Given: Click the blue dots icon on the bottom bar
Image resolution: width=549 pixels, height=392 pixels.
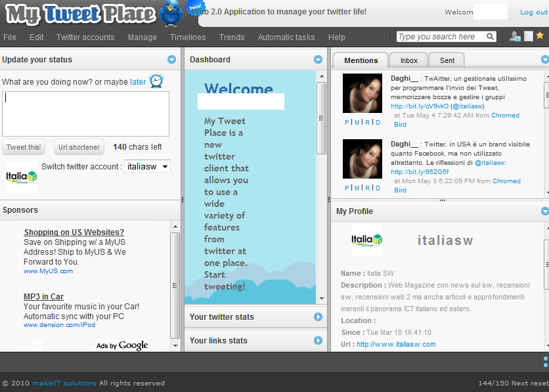Looking at the screenshot, I should point(546,362).
